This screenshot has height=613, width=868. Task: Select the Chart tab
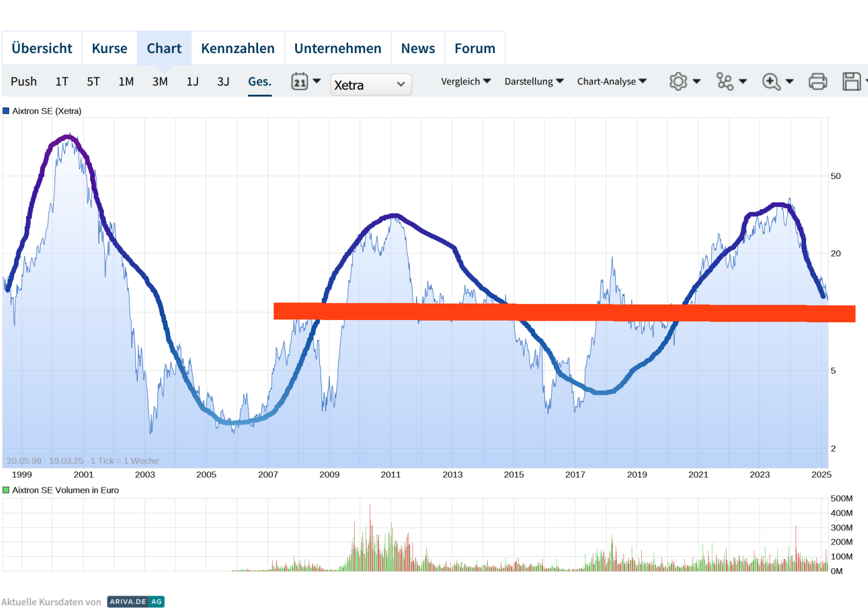tap(164, 48)
